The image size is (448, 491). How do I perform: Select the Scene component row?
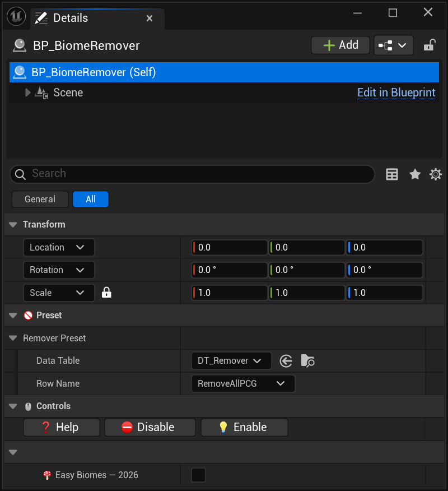[224, 92]
